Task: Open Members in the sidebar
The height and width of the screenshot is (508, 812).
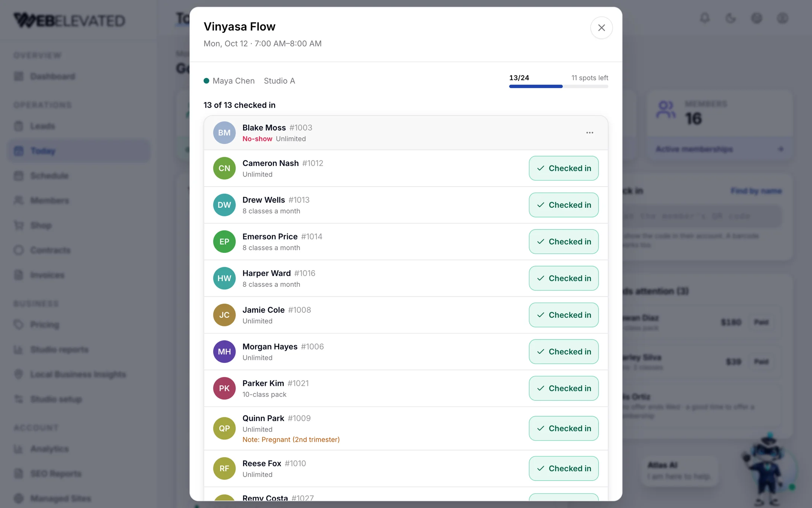Action: point(79,201)
